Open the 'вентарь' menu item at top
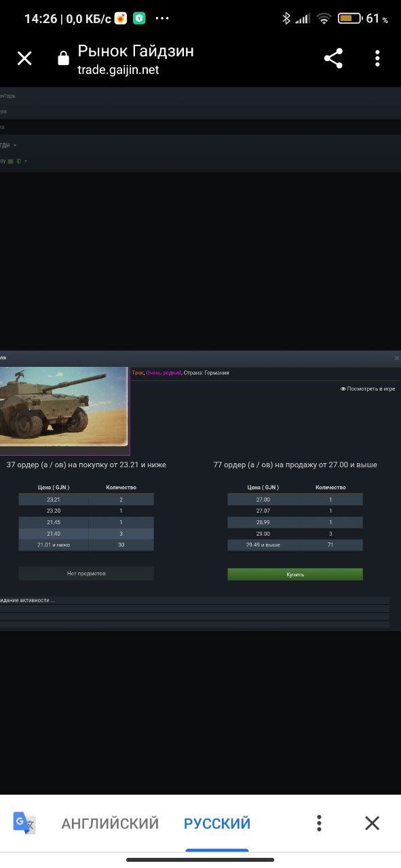This screenshot has height=868, width=401. [8, 96]
